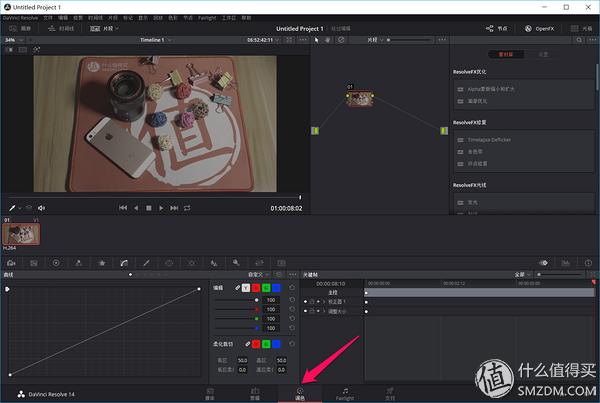Click the stop playback button
600x403 pixels.
click(148, 208)
